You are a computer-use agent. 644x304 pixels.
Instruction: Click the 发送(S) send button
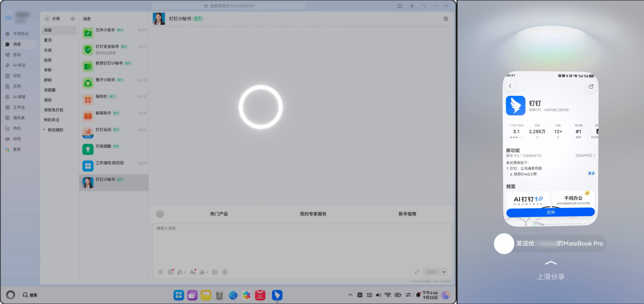point(432,272)
